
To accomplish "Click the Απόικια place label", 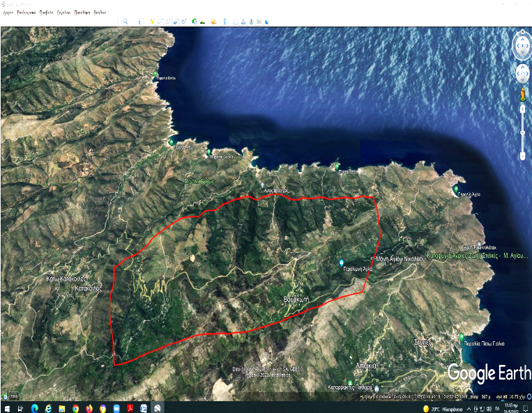I will [365, 365].
